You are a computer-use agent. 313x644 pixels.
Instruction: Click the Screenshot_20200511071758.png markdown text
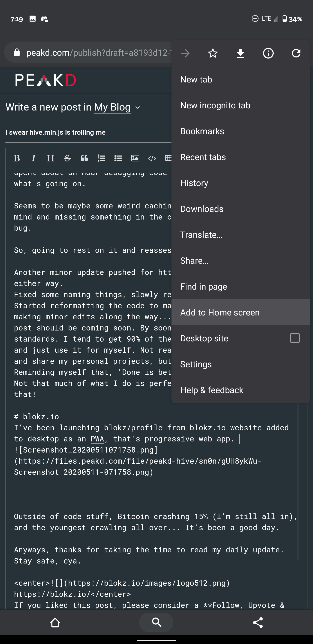pos(86,450)
